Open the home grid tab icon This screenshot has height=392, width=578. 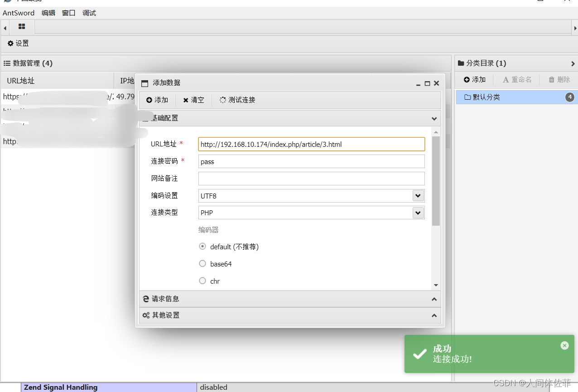point(22,27)
